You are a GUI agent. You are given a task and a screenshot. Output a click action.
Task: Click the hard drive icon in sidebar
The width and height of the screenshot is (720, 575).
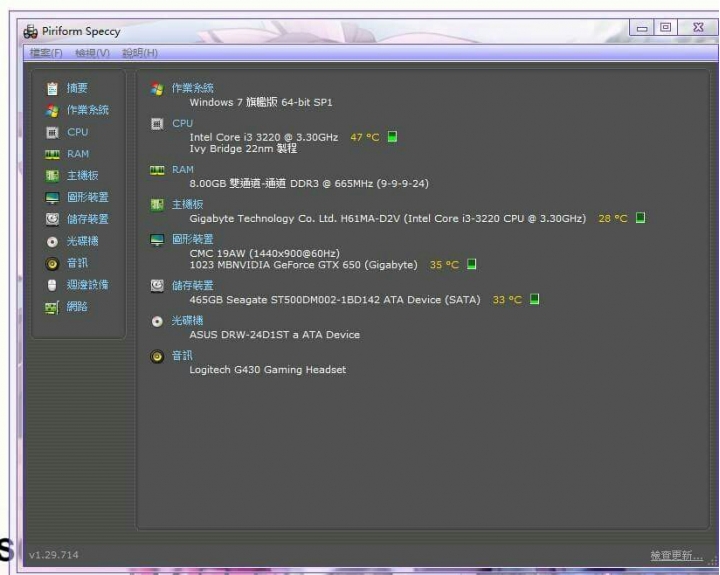tap(52, 220)
